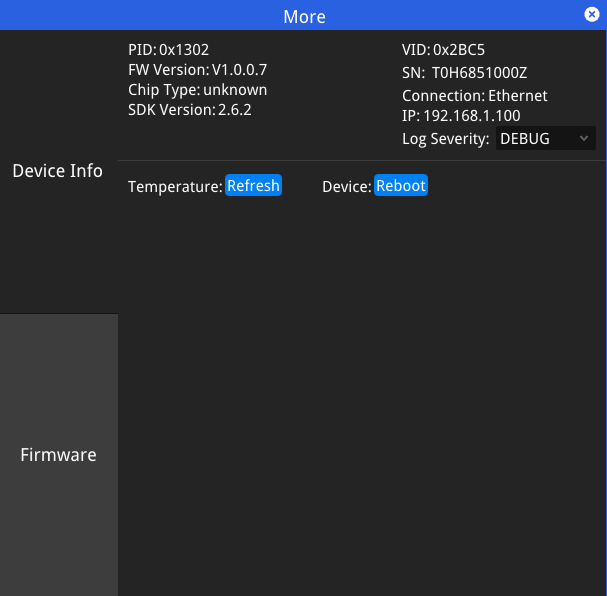Click the PID value 0x1302

click(184, 50)
